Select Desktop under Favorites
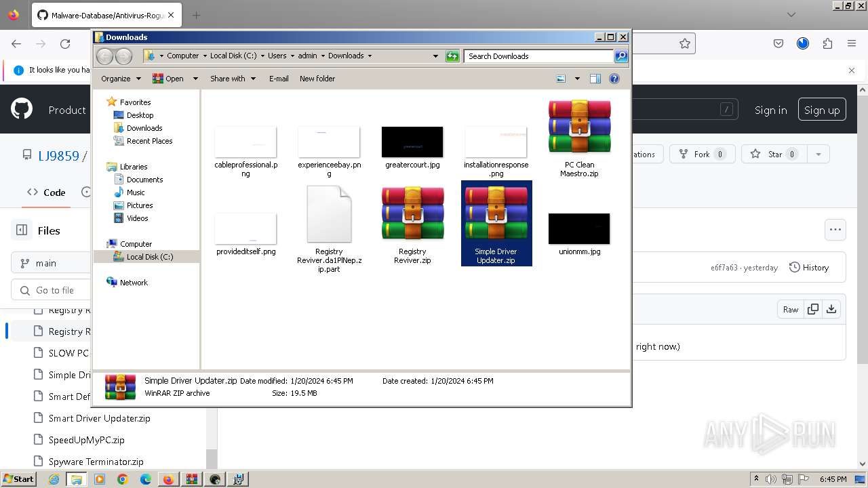The image size is (868, 488). [x=140, y=115]
